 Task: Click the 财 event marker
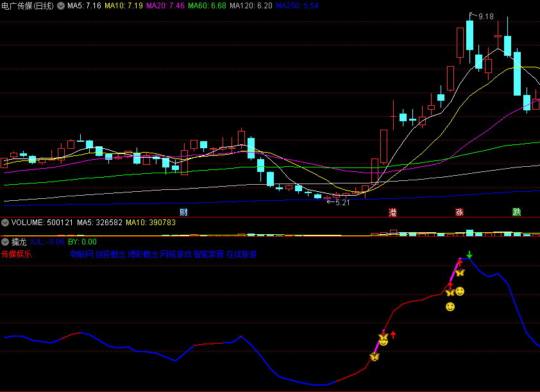click(183, 212)
